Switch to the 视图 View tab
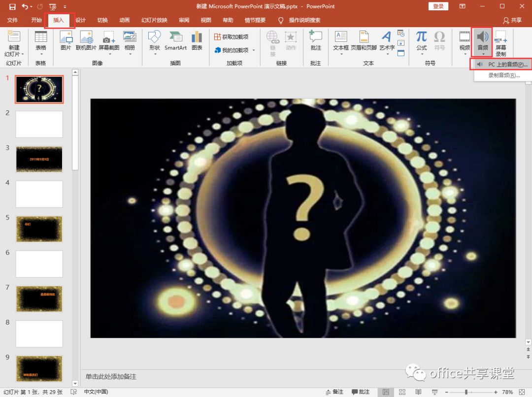The width and height of the screenshot is (532, 397). click(206, 20)
